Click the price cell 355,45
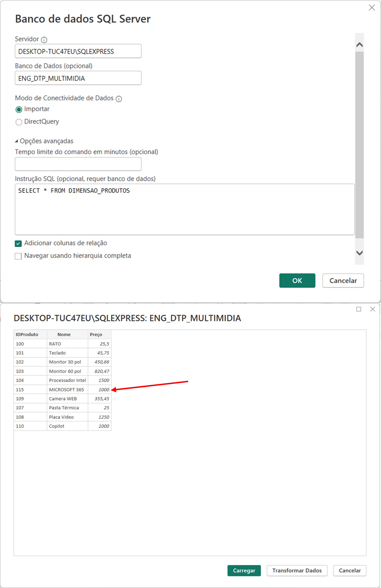Viewport: 381px width, 588px height. coord(100,399)
